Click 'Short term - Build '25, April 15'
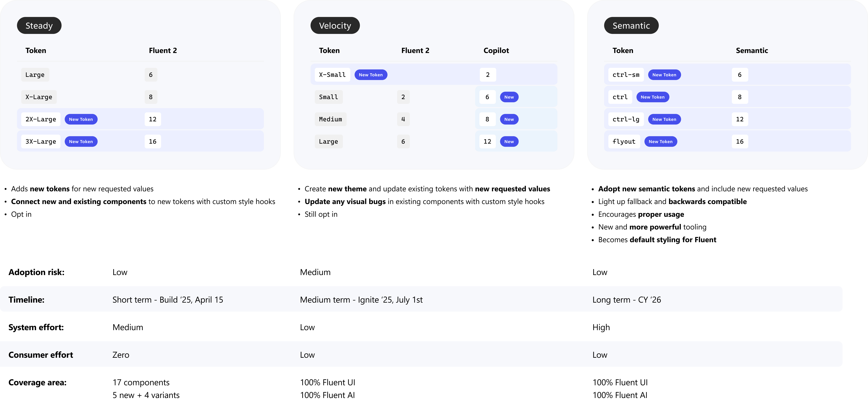 (168, 300)
